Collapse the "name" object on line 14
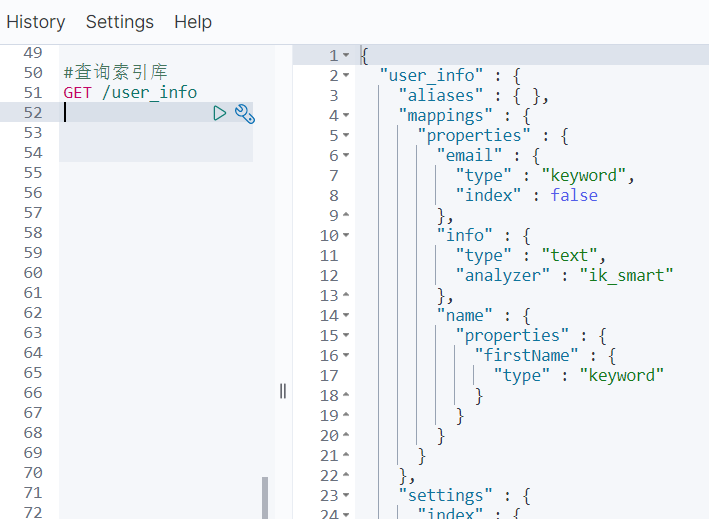Screen dimensions: 709x519 pos(346,315)
